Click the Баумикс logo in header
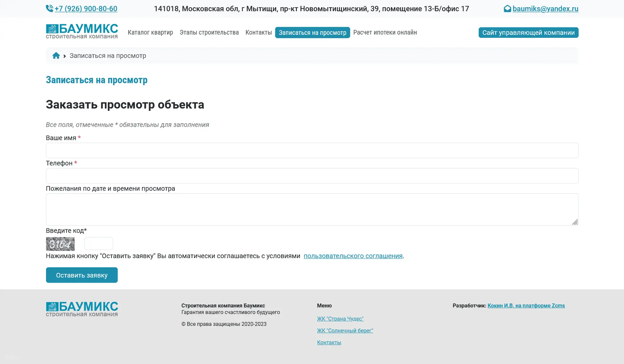The image size is (624, 364). click(82, 32)
